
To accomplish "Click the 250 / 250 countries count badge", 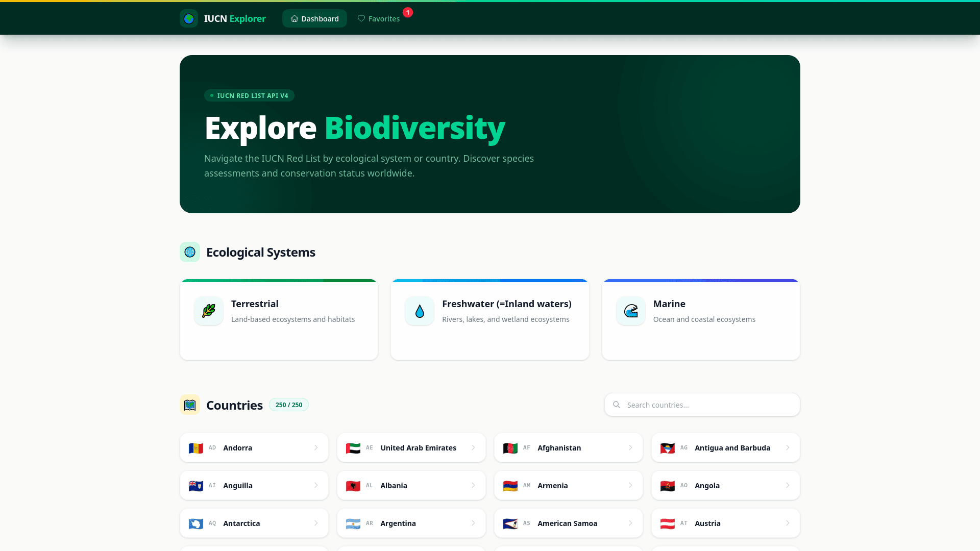I will click(289, 405).
